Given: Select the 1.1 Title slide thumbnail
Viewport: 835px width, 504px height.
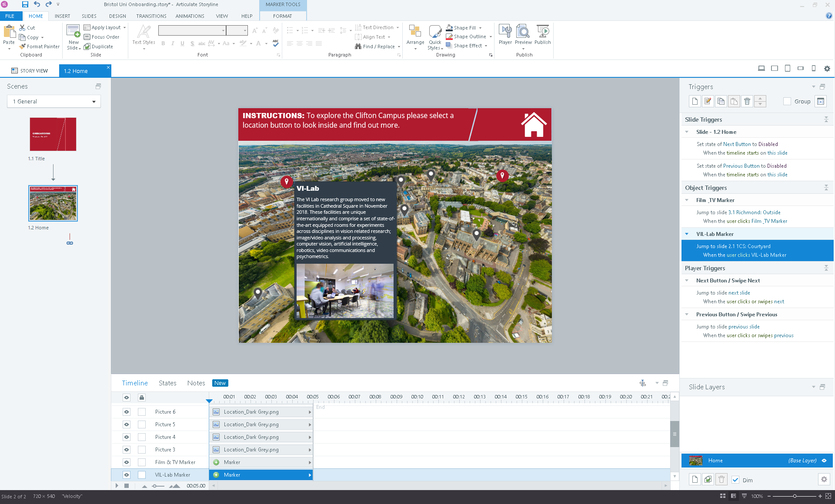Looking at the screenshot, I should pos(53,134).
